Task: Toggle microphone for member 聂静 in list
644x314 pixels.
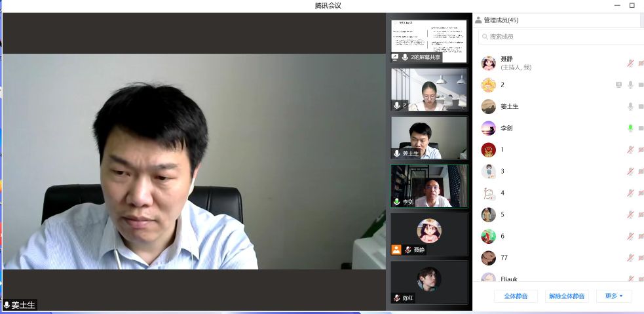Action: (630, 63)
